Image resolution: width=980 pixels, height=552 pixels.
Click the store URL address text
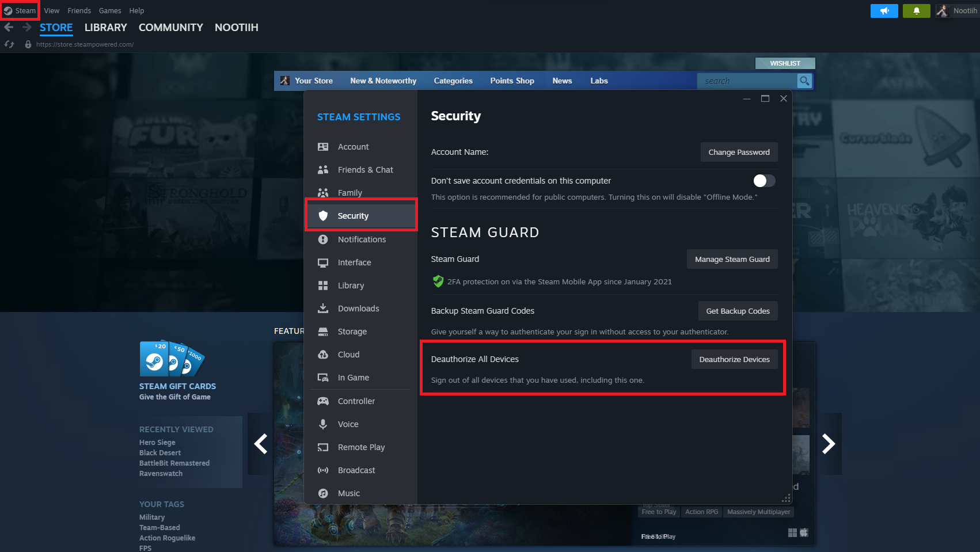point(85,44)
